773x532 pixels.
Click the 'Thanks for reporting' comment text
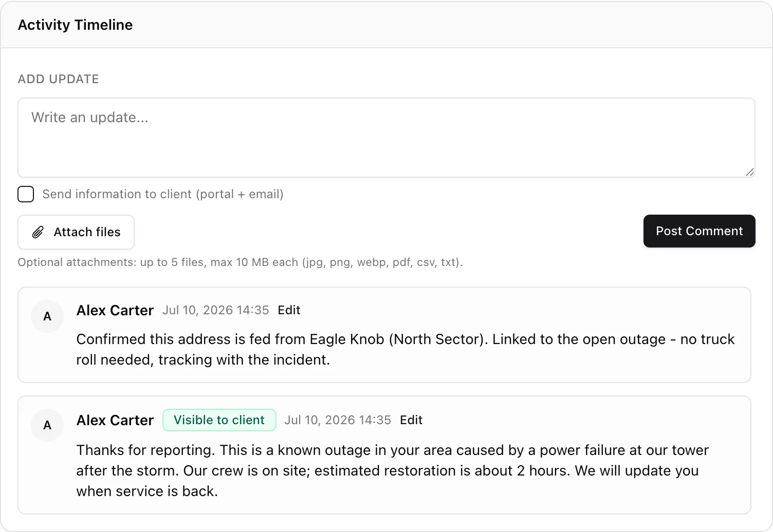pyautogui.click(x=393, y=471)
